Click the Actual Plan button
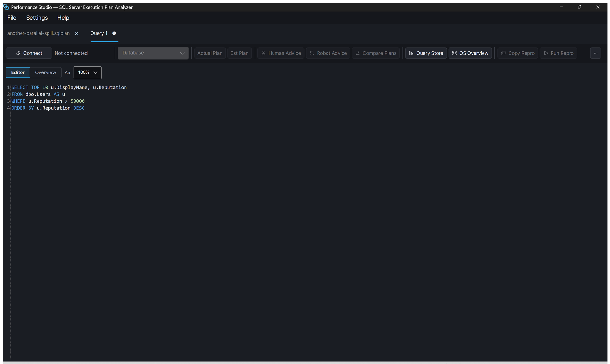Image resolution: width=610 pixels, height=364 pixels. click(210, 53)
